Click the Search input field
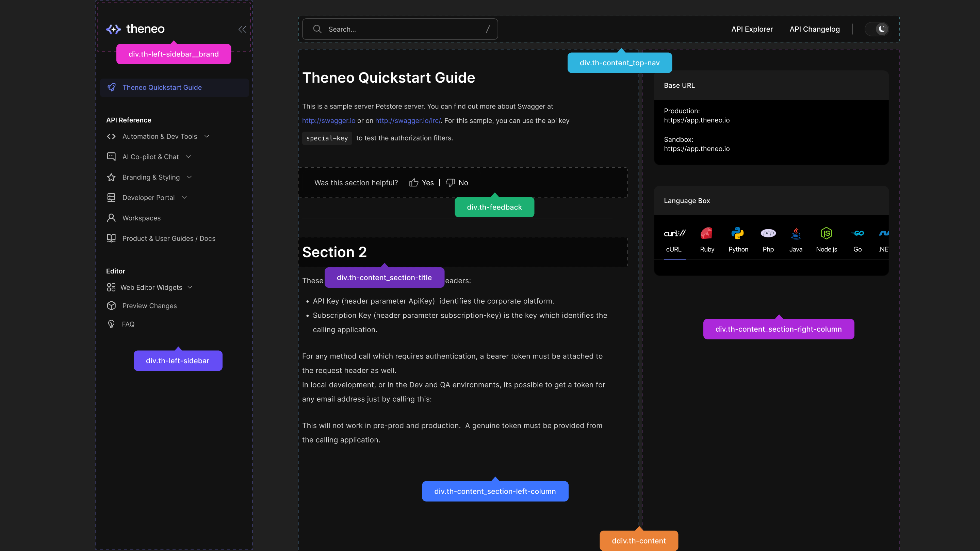This screenshot has width=980, height=551. pos(399,29)
